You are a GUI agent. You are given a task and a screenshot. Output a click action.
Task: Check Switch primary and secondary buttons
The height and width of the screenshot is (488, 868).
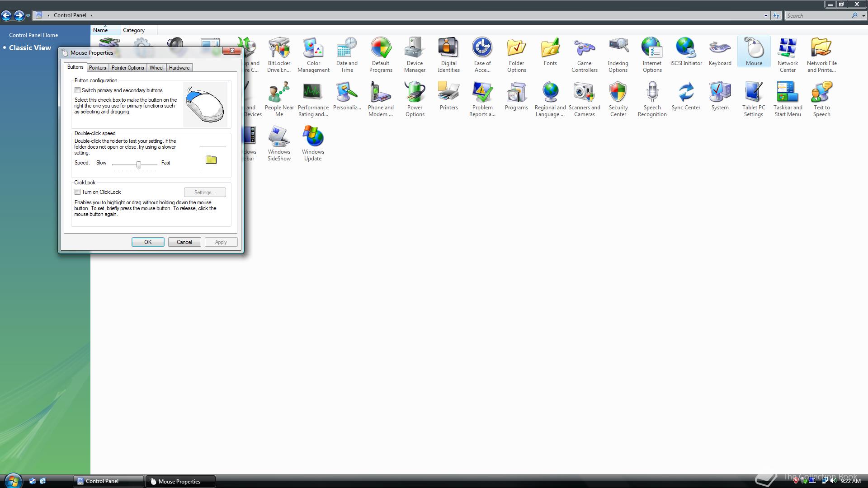(78, 90)
